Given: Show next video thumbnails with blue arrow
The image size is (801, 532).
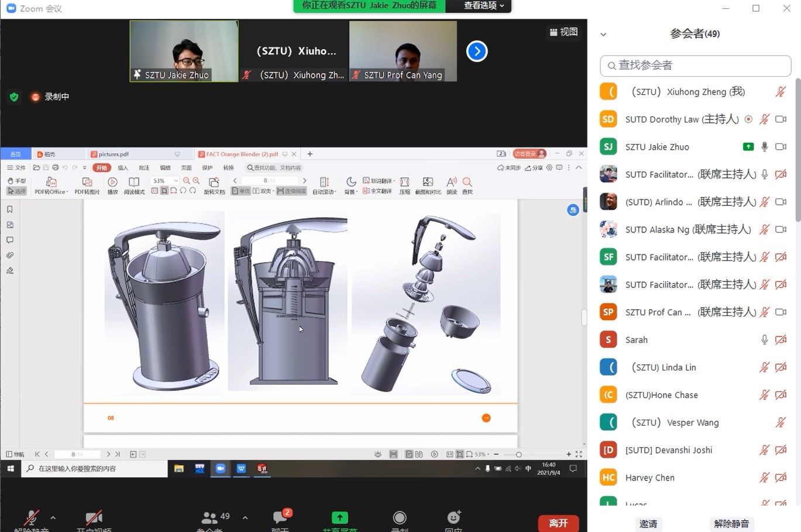Looking at the screenshot, I should coord(477,52).
